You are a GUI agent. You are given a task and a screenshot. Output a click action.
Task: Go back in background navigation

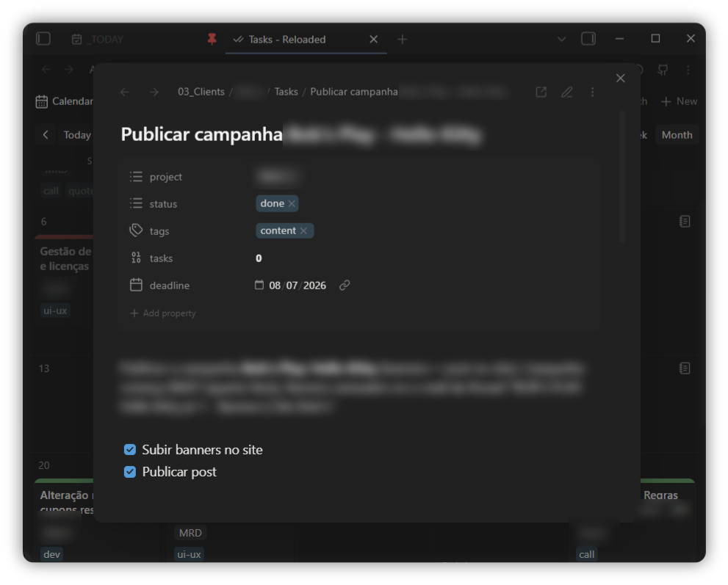point(46,70)
